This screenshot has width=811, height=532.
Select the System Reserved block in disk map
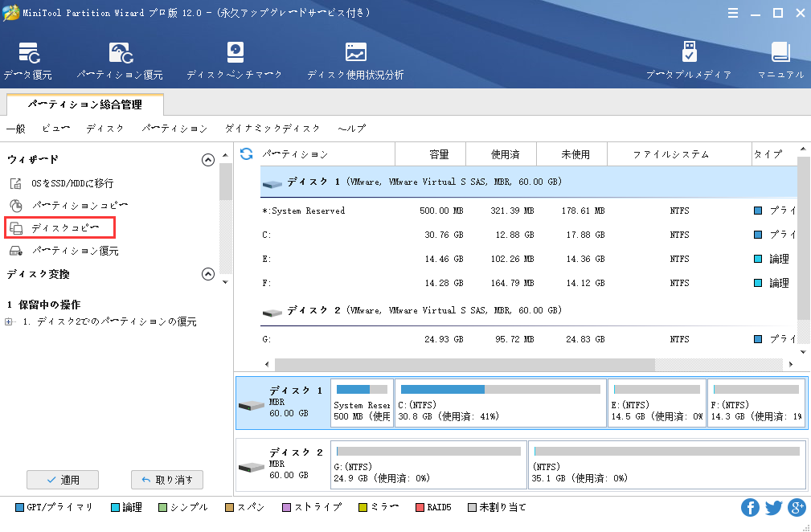362,403
